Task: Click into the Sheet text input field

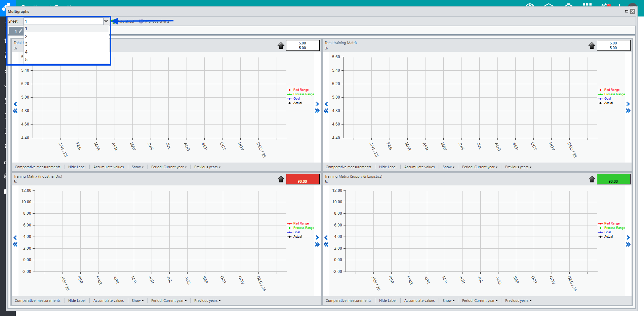Action: point(64,21)
